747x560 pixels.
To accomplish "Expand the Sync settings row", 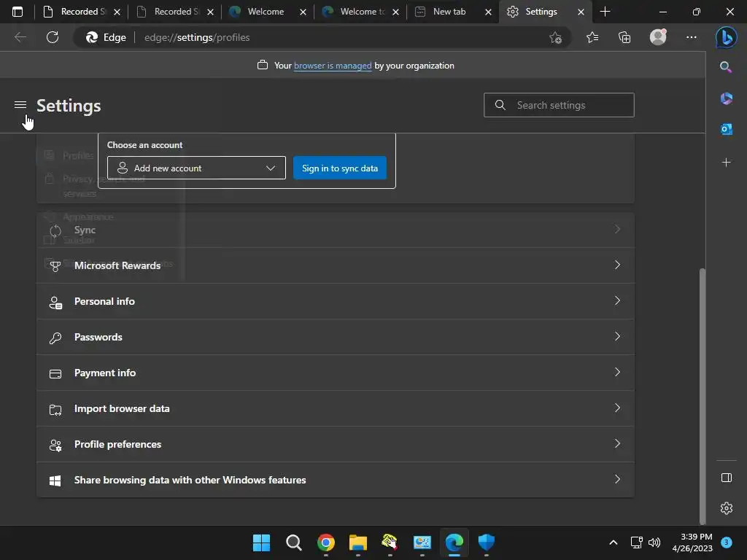I will pyautogui.click(x=336, y=230).
